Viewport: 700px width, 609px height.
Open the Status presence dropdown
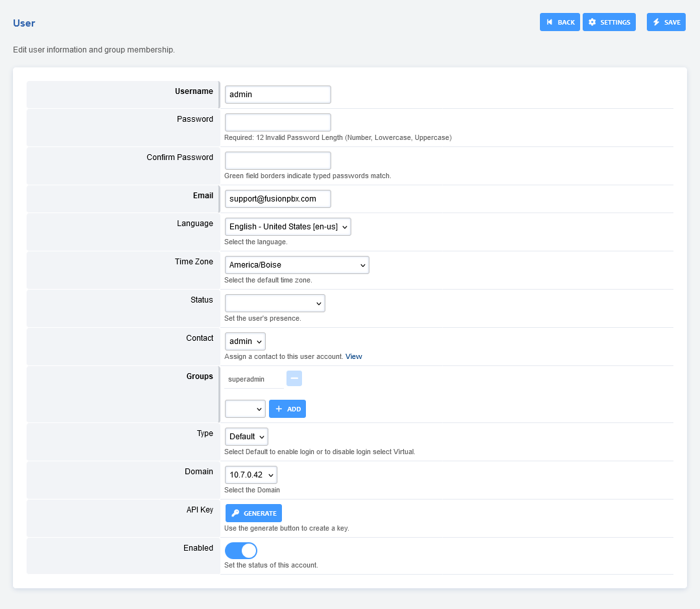pos(275,303)
